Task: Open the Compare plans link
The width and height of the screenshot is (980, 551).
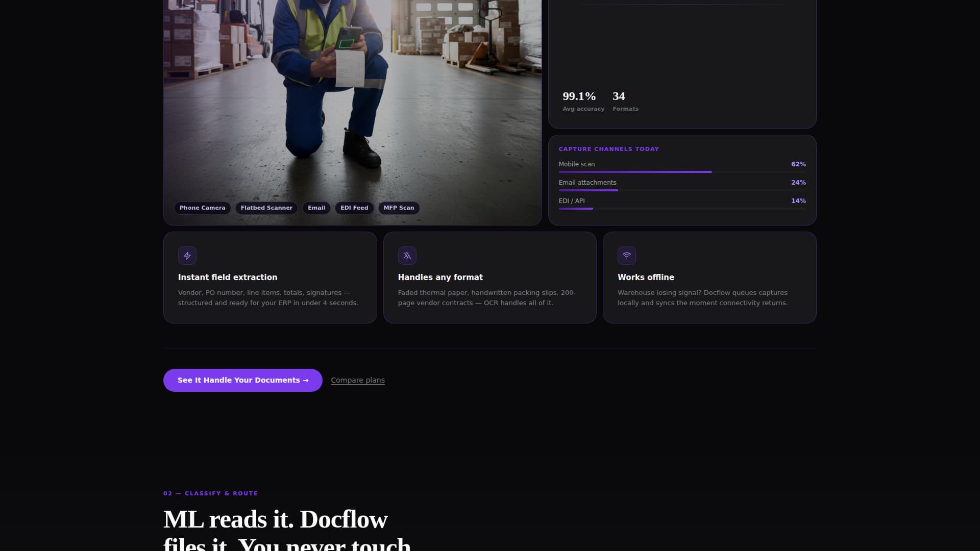Action: [x=358, y=380]
